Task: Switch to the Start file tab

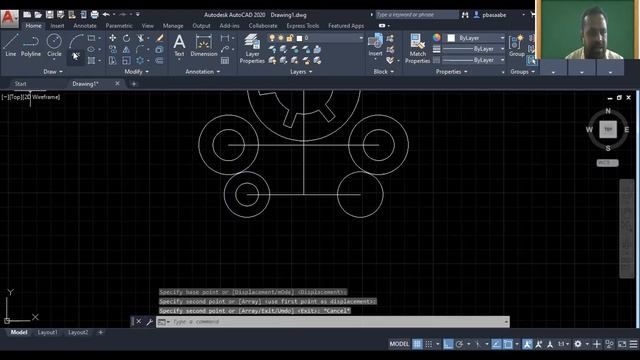Action: 20,84
